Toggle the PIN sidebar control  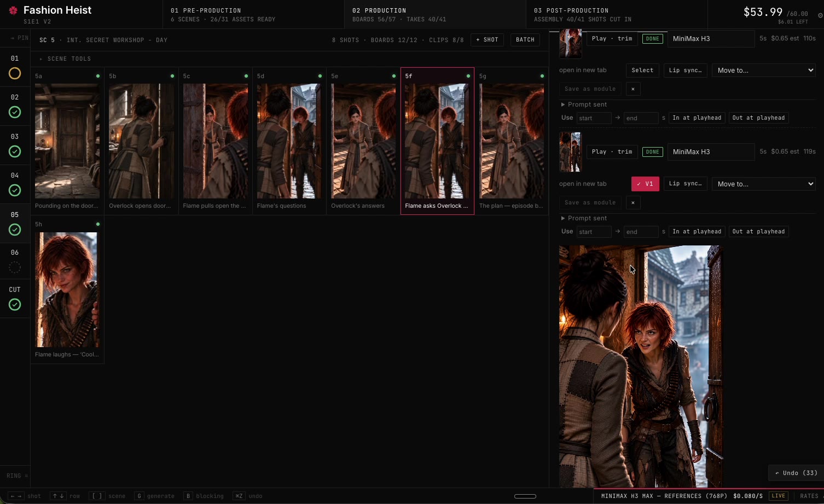(19, 38)
